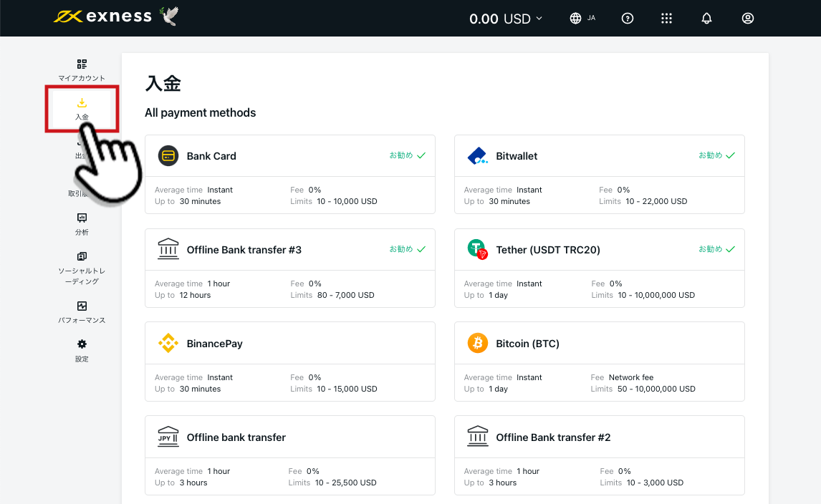Select 入金 deposit in the sidebar
Screen dimensions: 821x504
click(x=82, y=109)
